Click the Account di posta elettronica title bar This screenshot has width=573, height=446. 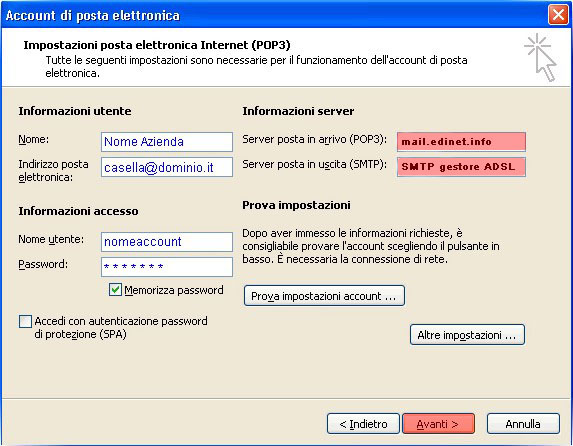pos(274,15)
